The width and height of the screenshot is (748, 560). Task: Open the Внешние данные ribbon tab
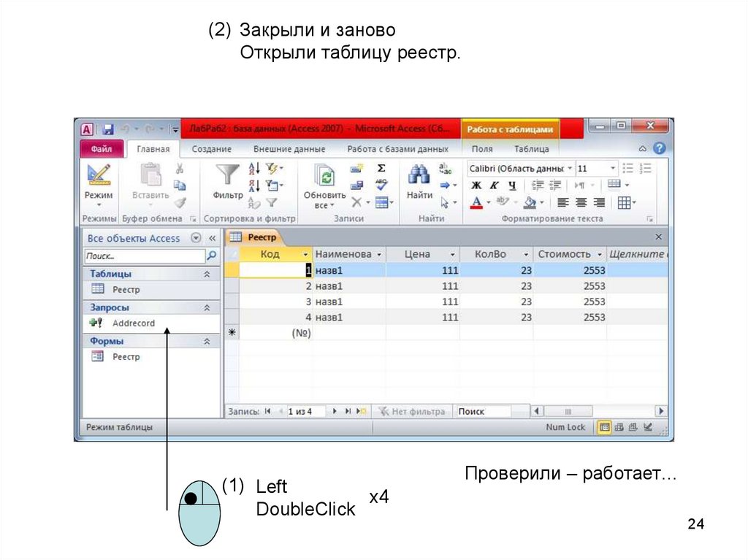click(289, 149)
